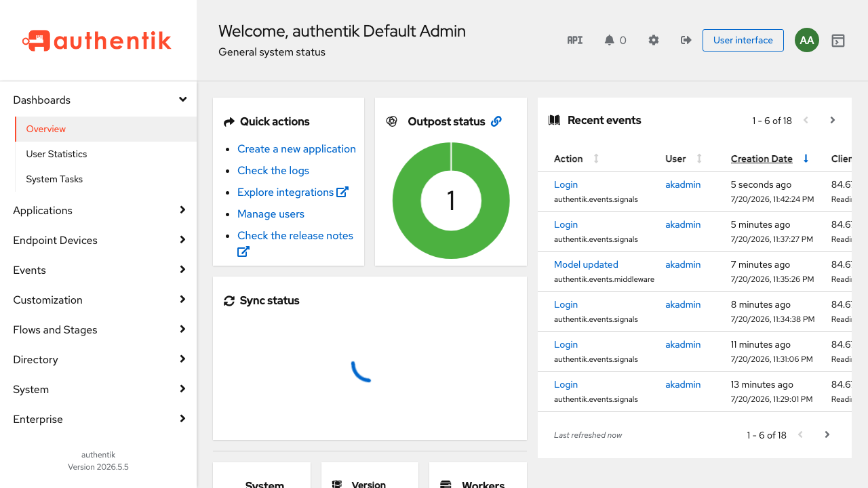868x488 pixels.
Task: Click the authentik logo
Action: (97, 41)
